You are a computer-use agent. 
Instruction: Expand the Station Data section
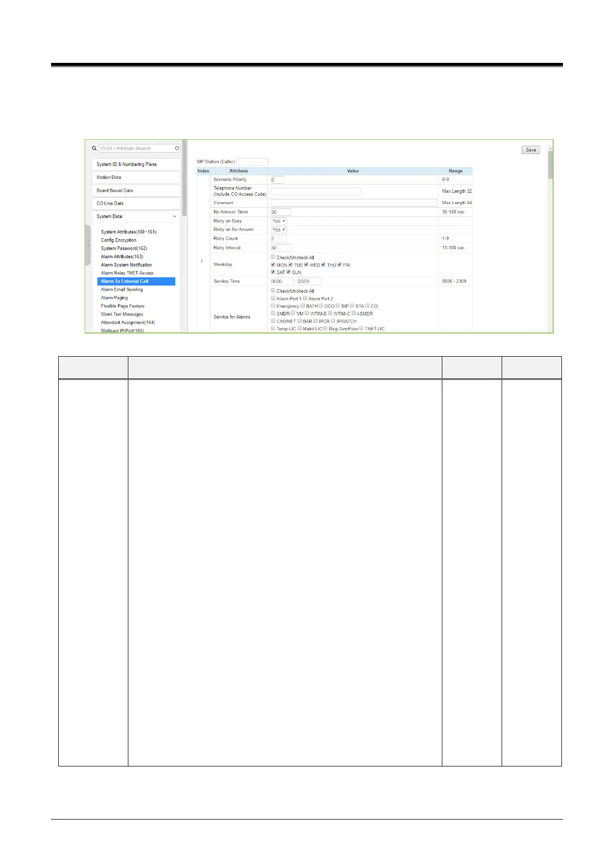click(x=137, y=177)
